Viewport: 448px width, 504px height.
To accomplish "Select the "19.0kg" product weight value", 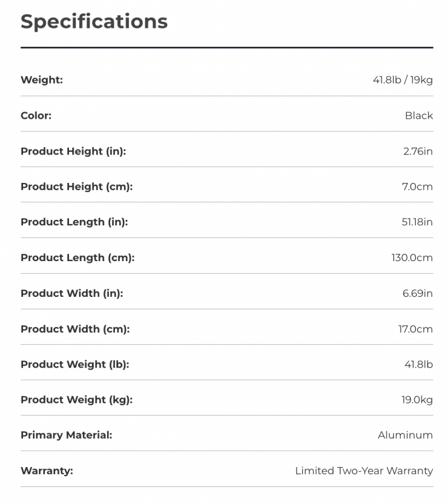I will (417, 400).
